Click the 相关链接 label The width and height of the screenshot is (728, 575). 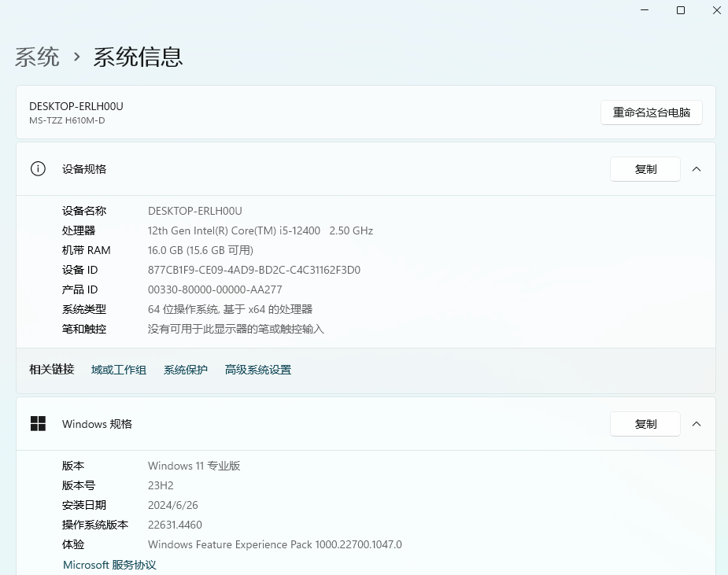point(51,370)
